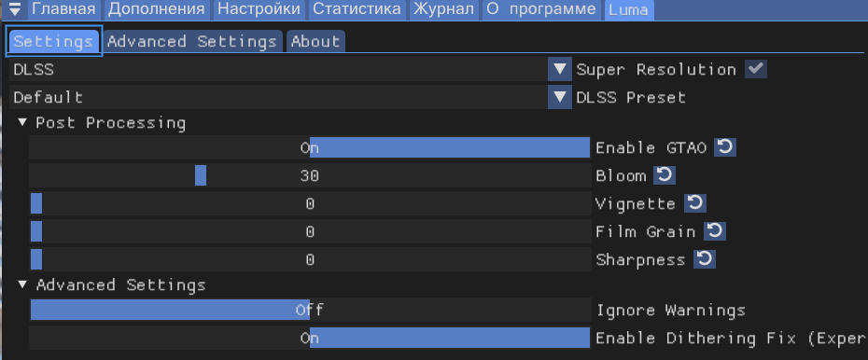Reset Vignette value to default
868x360 pixels.
(x=694, y=203)
